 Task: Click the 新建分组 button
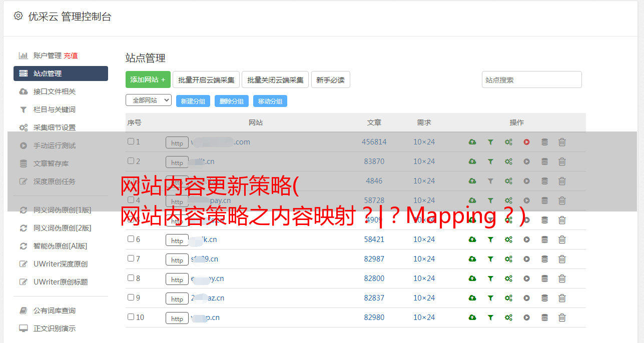click(193, 101)
